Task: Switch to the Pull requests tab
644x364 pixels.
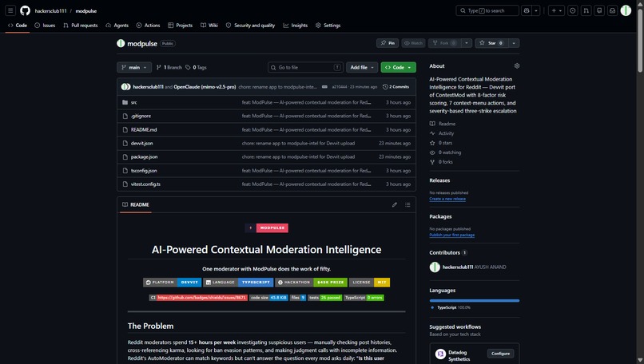Action: pyautogui.click(x=81, y=26)
